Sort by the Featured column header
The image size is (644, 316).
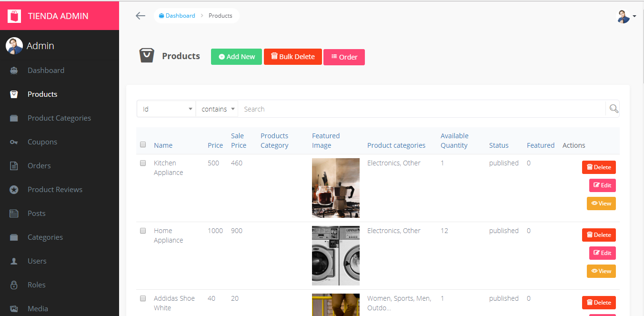coord(541,145)
